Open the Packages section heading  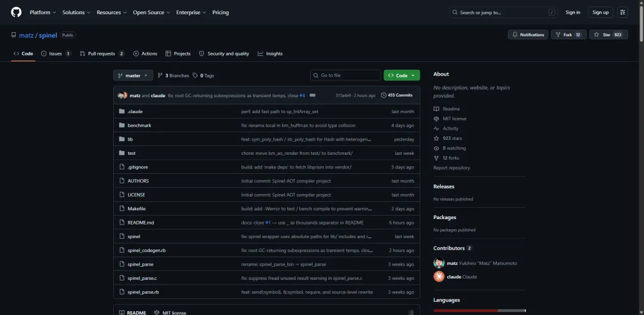click(x=445, y=217)
